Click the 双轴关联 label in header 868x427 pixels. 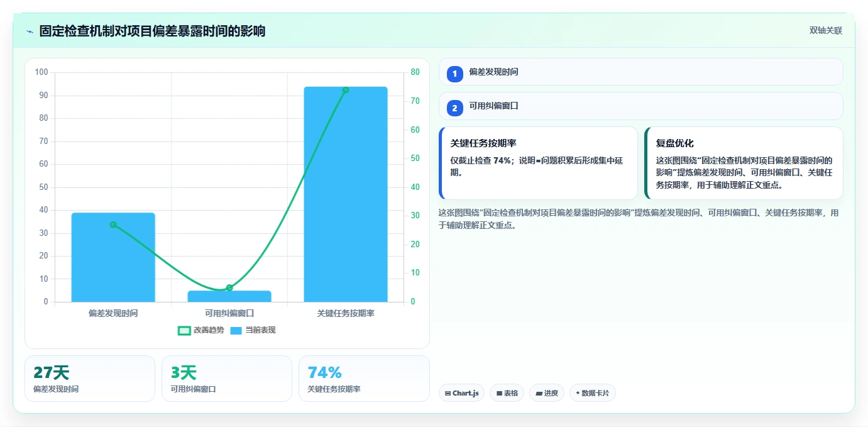(825, 30)
